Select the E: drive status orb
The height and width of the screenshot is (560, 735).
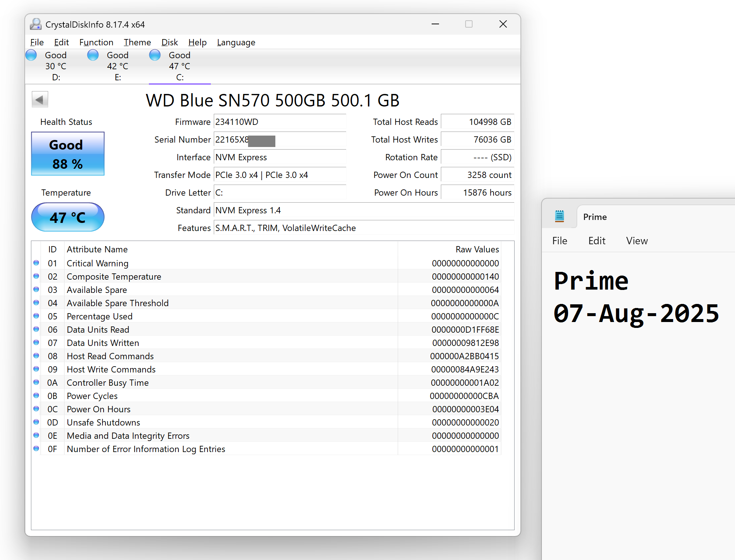pos(93,55)
